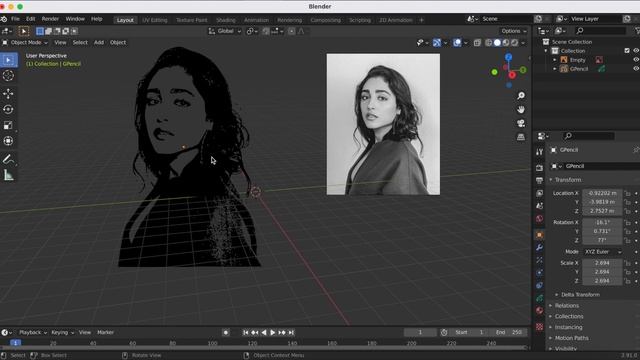Select the Scale tool

[x=8, y=125]
